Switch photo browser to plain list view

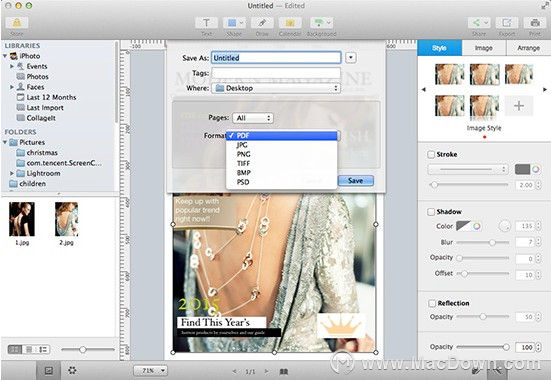coord(29,349)
